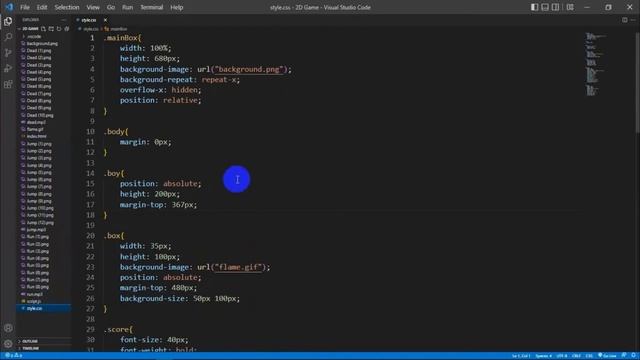Open editor more actions ellipsis

click(633, 20)
